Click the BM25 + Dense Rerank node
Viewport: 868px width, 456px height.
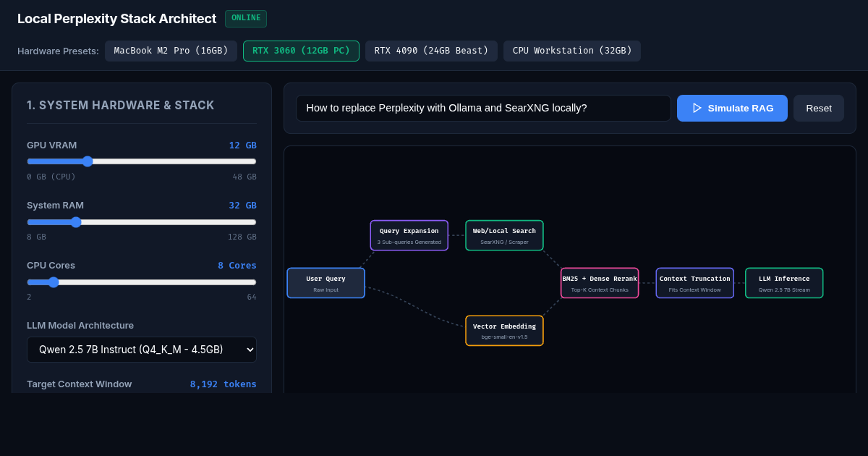coord(600,283)
